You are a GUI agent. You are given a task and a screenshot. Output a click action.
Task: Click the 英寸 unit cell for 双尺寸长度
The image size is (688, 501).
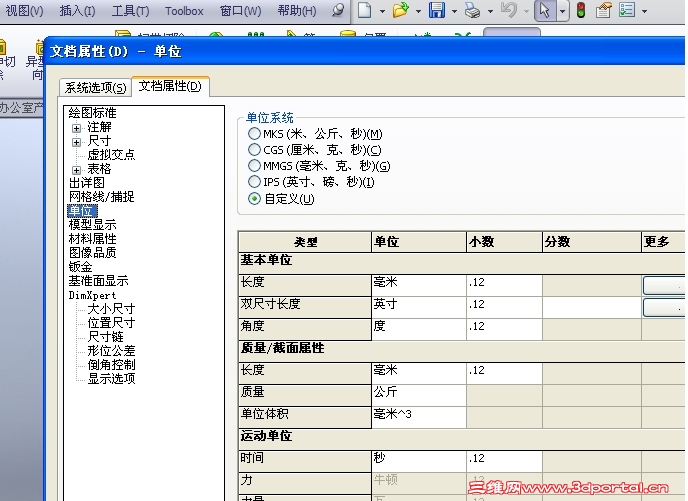pyautogui.click(x=419, y=307)
